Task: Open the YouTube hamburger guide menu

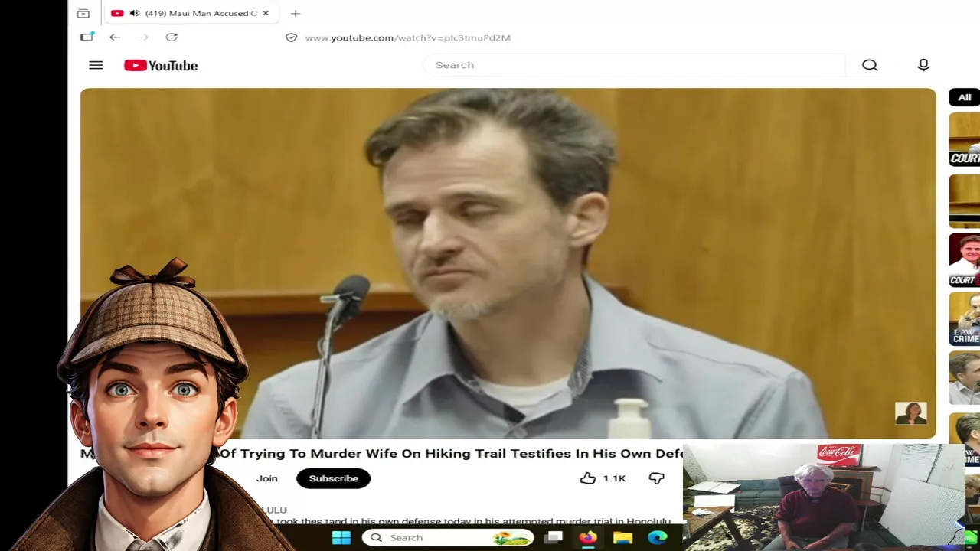Action: coord(96,65)
